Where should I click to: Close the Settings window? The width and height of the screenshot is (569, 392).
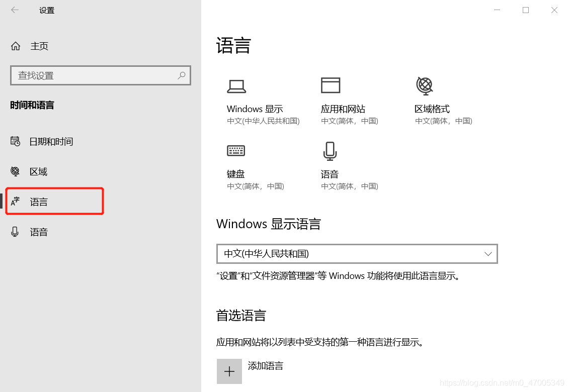(x=554, y=10)
